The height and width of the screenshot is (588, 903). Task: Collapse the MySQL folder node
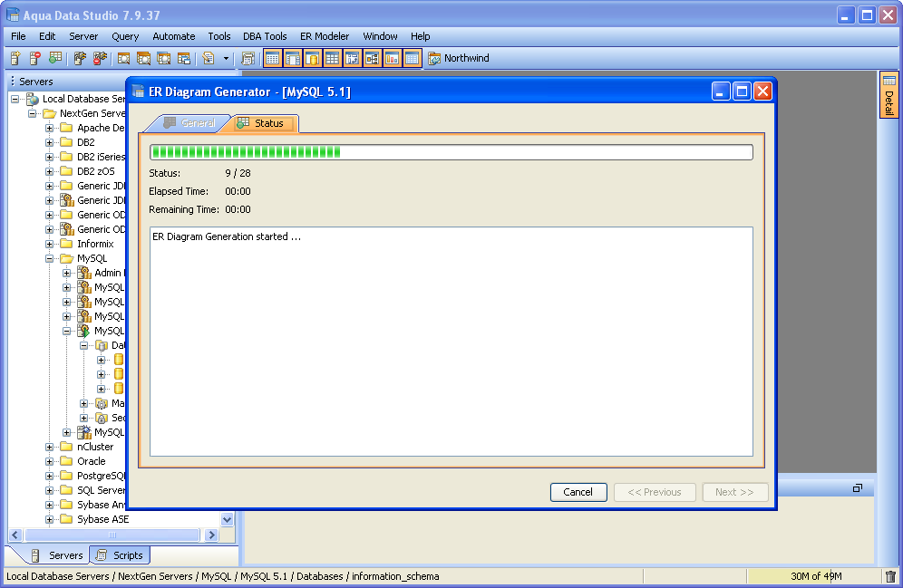coord(50,258)
